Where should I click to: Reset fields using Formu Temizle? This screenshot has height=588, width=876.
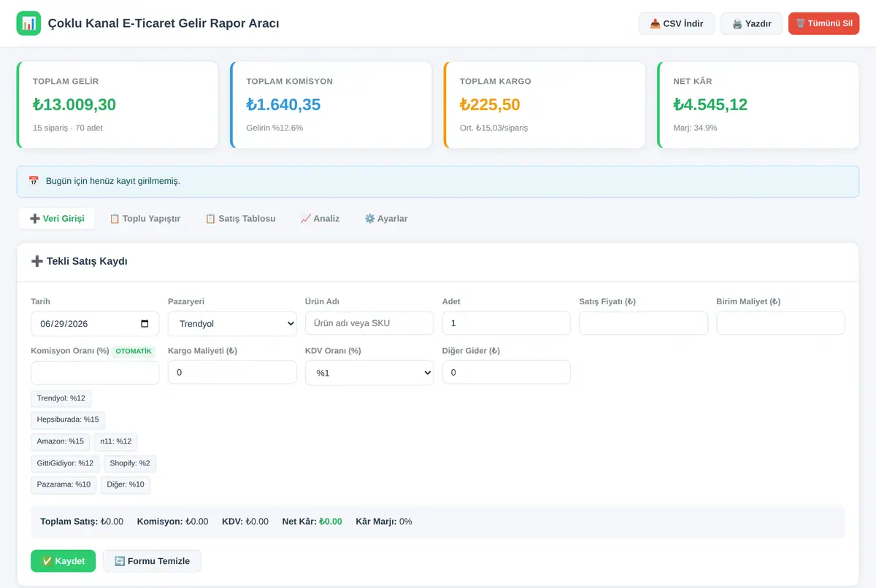(x=152, y=561)
